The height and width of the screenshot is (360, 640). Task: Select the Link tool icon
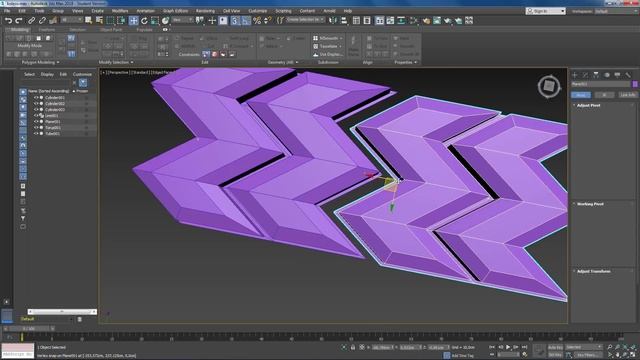pos(31,20)
